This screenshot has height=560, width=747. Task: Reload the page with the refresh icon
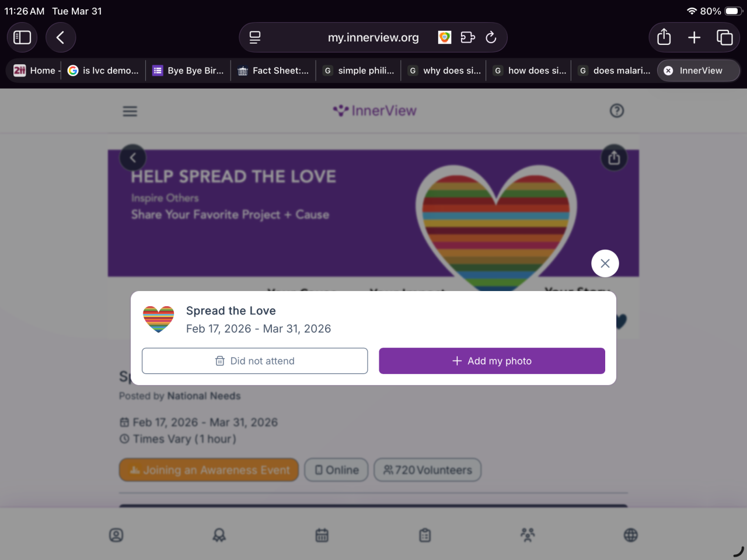pyautogui.click(x=491, y=37)
